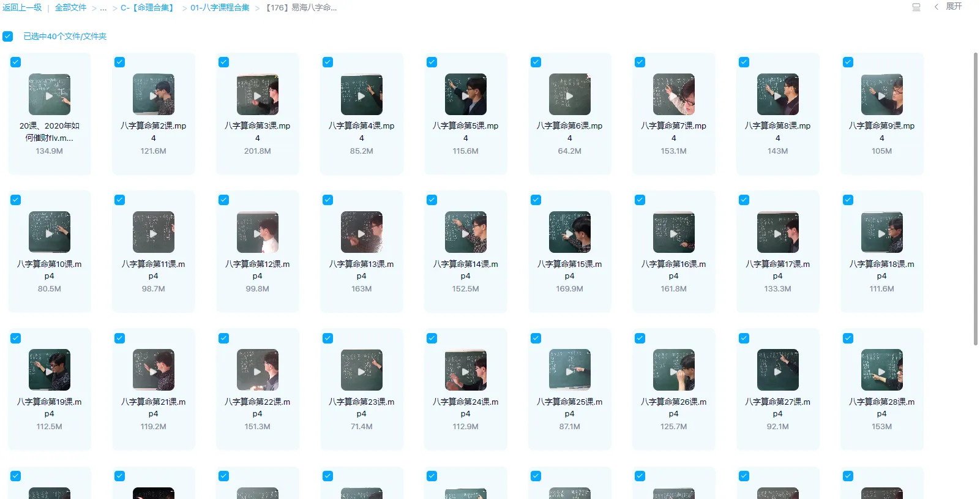Uncheck the select-all files checkbox
Image resolution: width=980 pixels, height=499 pixels.
tap(7, 37)
